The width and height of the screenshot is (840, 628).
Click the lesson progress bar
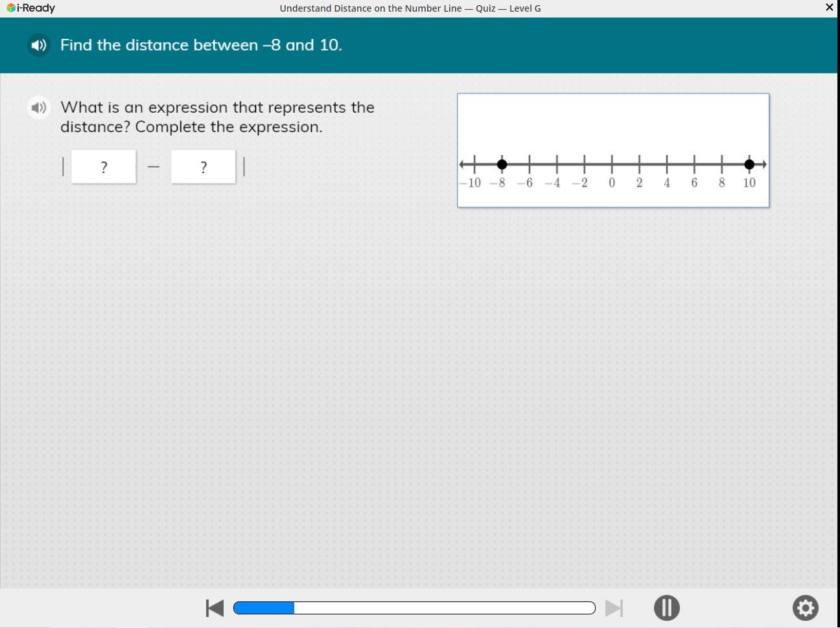click(x=414, y=608)
